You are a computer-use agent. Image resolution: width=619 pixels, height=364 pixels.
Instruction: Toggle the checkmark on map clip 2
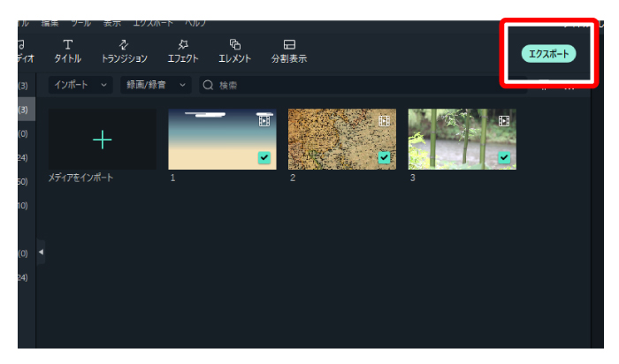point(384,157)
